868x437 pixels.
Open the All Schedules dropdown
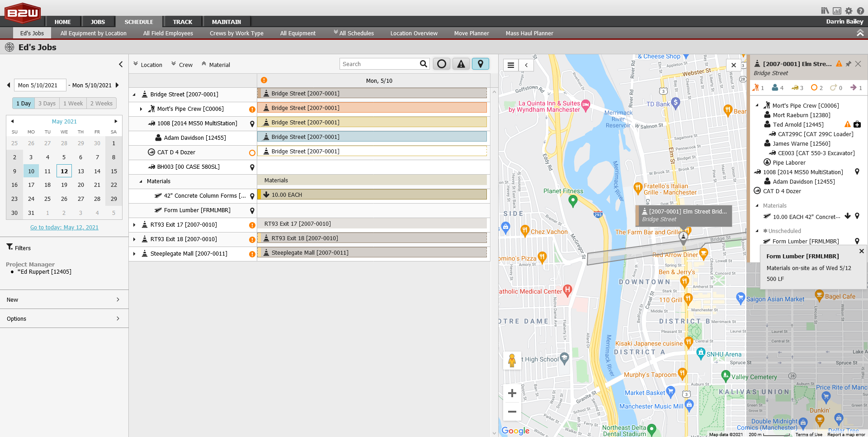(x=354, y=33)
